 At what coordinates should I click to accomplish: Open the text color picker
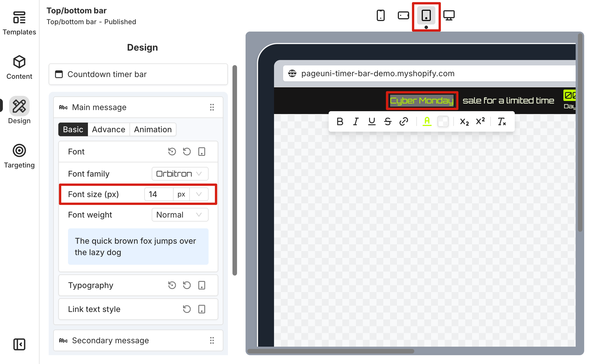[427, 121]
